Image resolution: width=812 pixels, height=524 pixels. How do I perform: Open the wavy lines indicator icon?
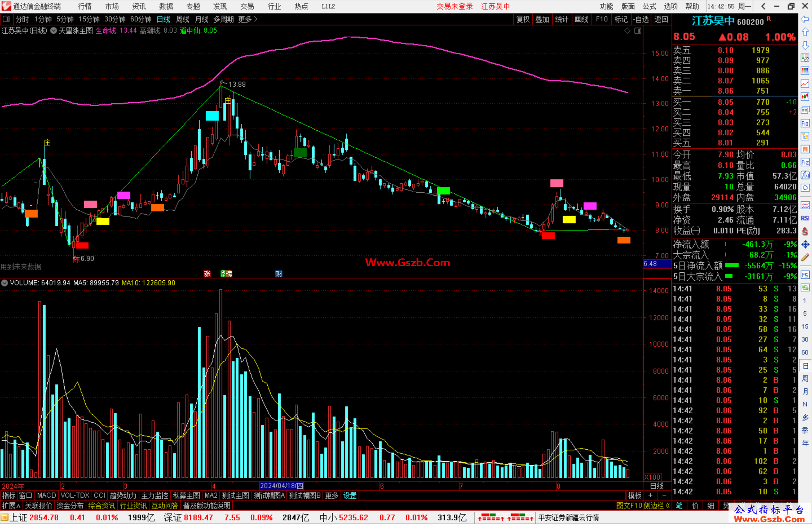pyautogui.click(x=805, y=205)
